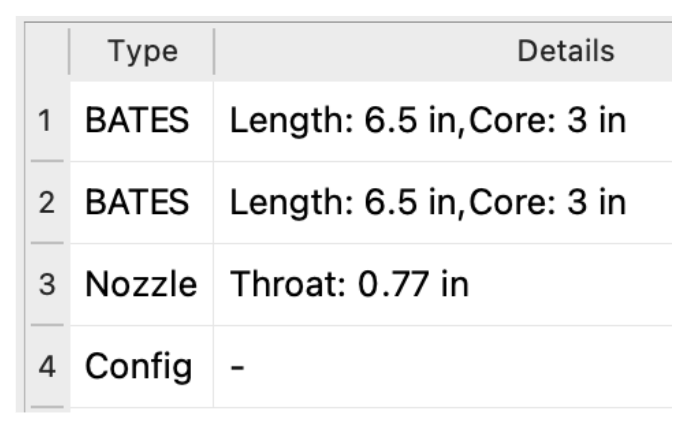
Task: Click row divider between headers 1 and 2
Action: click(x=47, y=161)
